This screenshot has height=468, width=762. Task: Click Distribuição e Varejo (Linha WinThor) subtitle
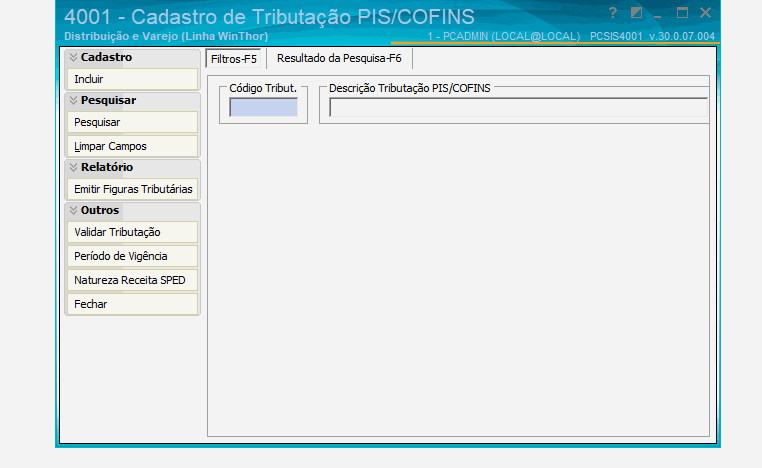[x=166, y=36]
